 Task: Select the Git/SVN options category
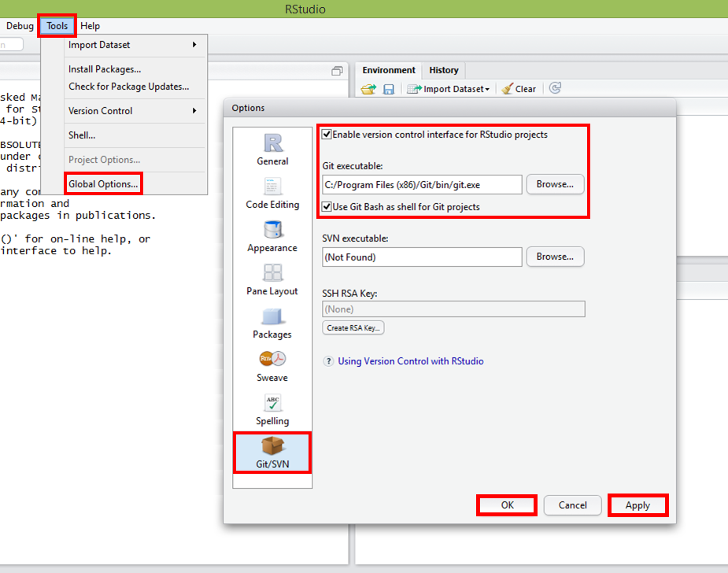272,453
